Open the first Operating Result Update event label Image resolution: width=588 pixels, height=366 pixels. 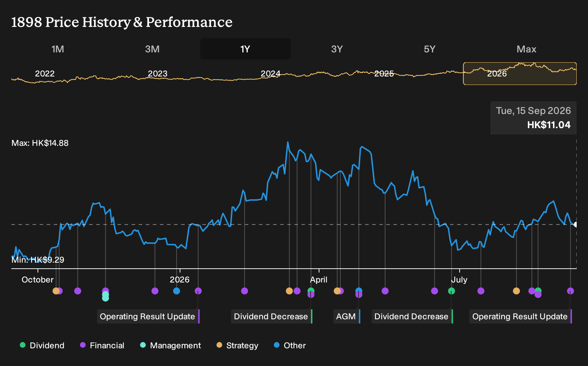[148, 316]
